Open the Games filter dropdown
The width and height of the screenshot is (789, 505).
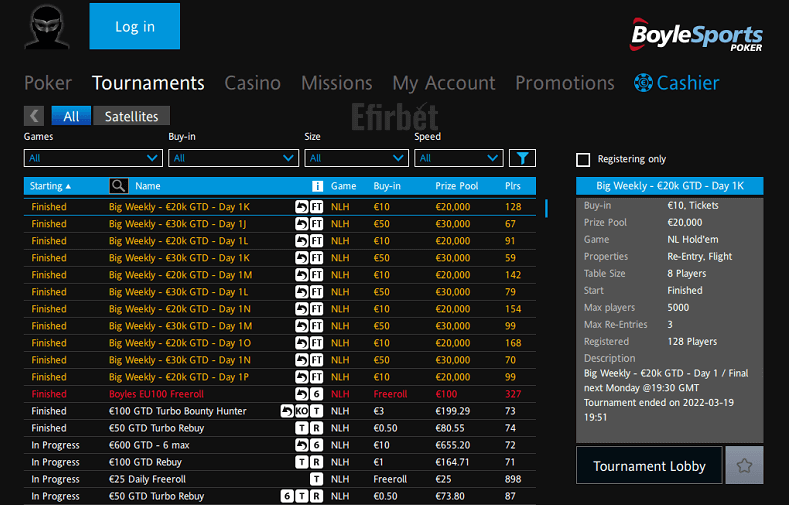(93, 158)
